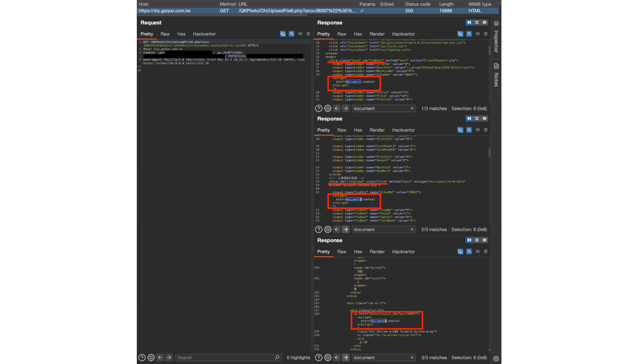Image resolution: width=642 pixels, height=364 pixels.
Task: Open the Notes side panel
Action: point(496,75)
